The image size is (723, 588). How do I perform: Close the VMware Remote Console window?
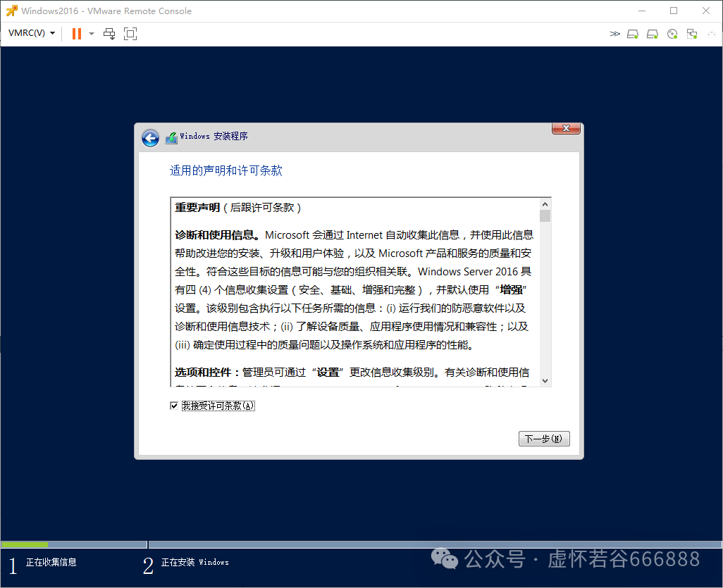(706, 11)
